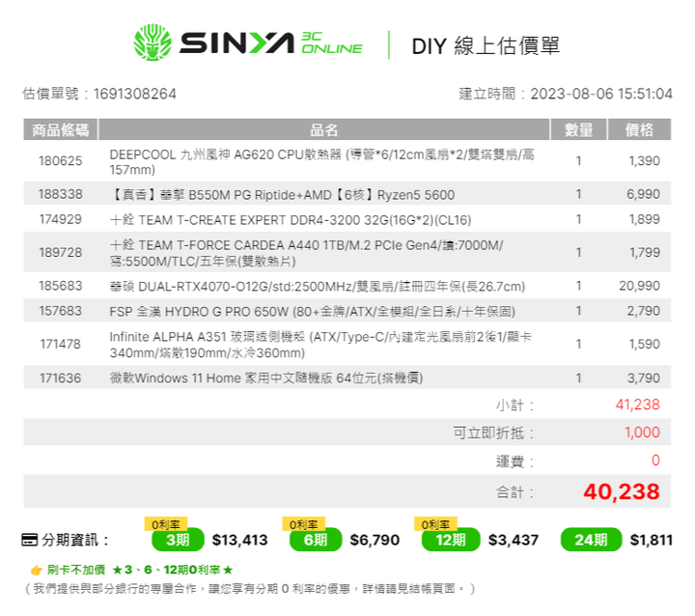Click the 刷卡不加價 3、6、12期0利率 line
Viewport: 695px width, 616px height.
(140, 570)
